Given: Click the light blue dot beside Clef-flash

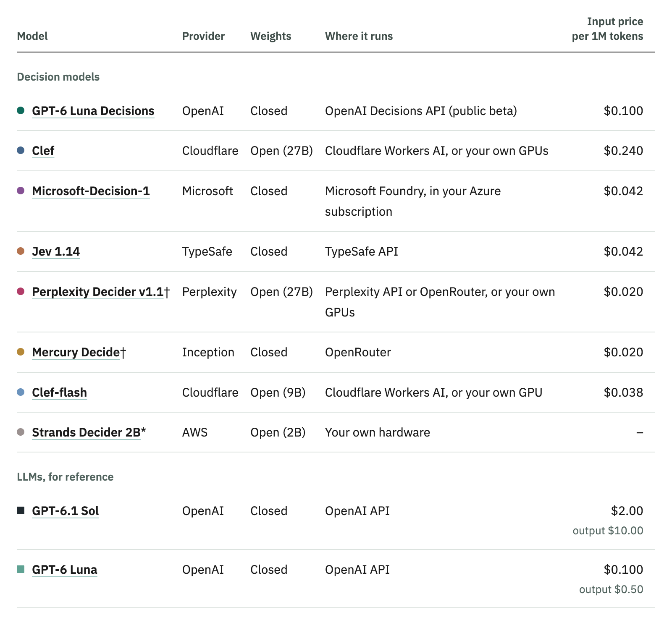Looking at the screenshot, I should pyautogui.click(x=21, y=392).
